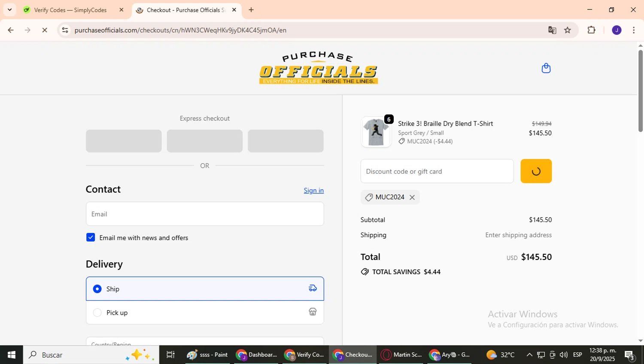Click the Enter shipping address text

tap(518, 235)
